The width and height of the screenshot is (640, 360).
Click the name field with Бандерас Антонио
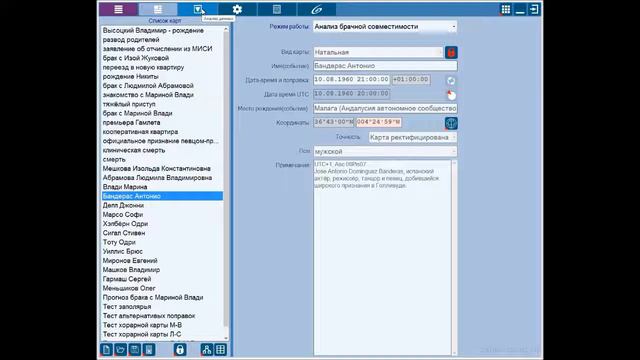tap(385, 66)
